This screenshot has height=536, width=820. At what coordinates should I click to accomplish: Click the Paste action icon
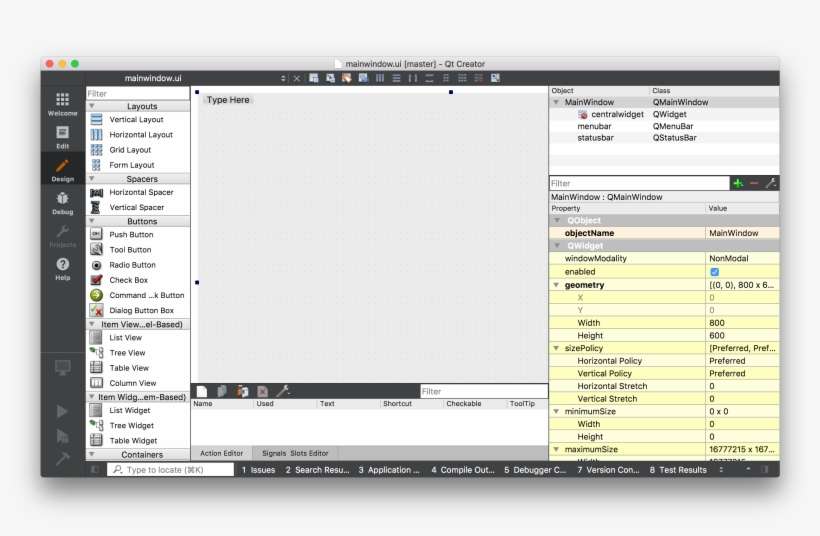point(242,391)
